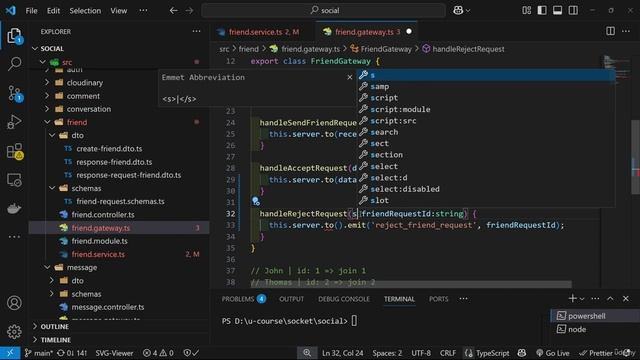640x360 pixels.
Task: Maximize the panel size with chevron
Action: (610, 299)
